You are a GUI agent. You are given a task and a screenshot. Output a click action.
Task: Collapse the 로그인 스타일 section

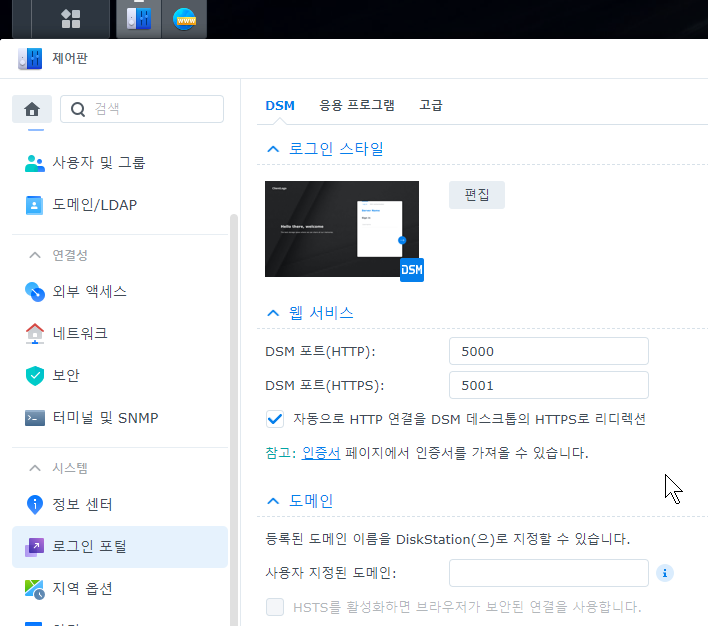pyautogui.click(x=273, y=149)
